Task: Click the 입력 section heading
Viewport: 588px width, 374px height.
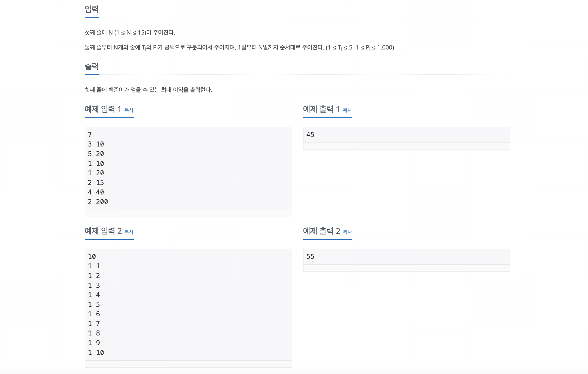Action: click(92, 9)
